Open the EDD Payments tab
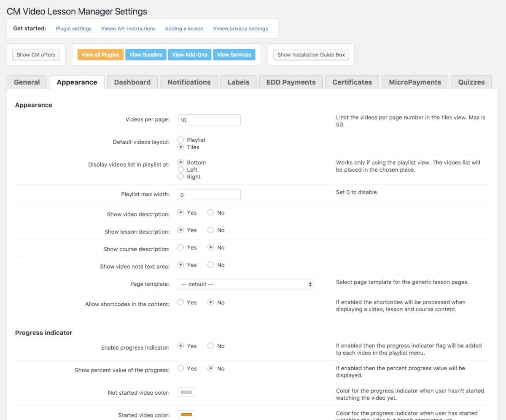 291,82
